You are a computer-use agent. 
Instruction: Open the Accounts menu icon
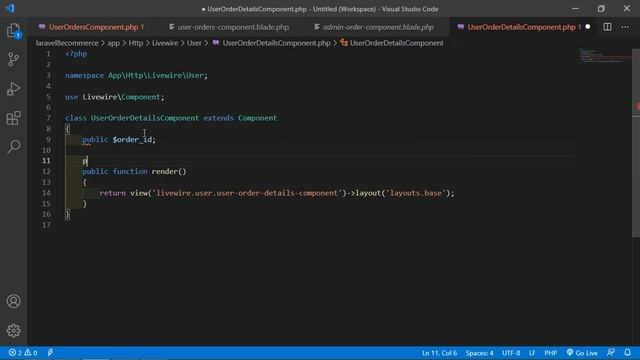[13, 301]
